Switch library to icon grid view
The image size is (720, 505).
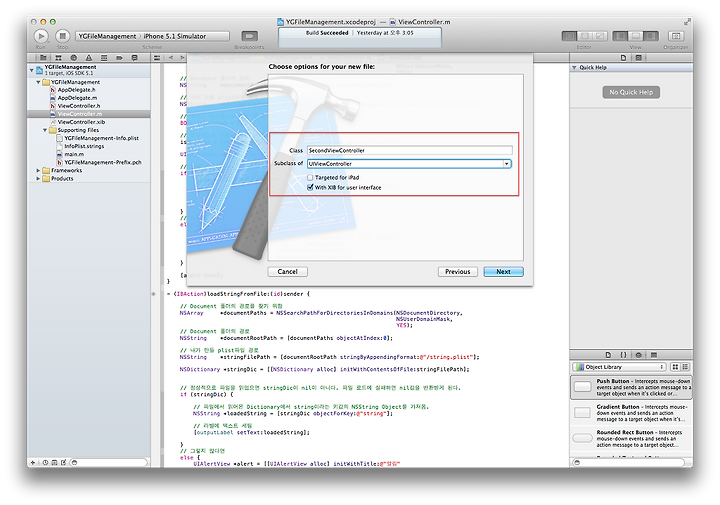pyautogui.click(x=675, y=367)
